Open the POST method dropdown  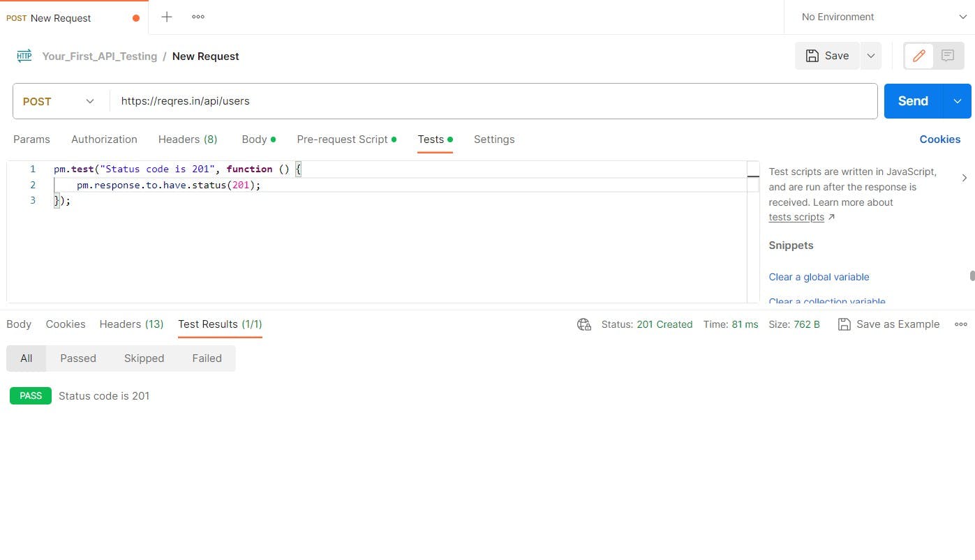click(61, 101)
